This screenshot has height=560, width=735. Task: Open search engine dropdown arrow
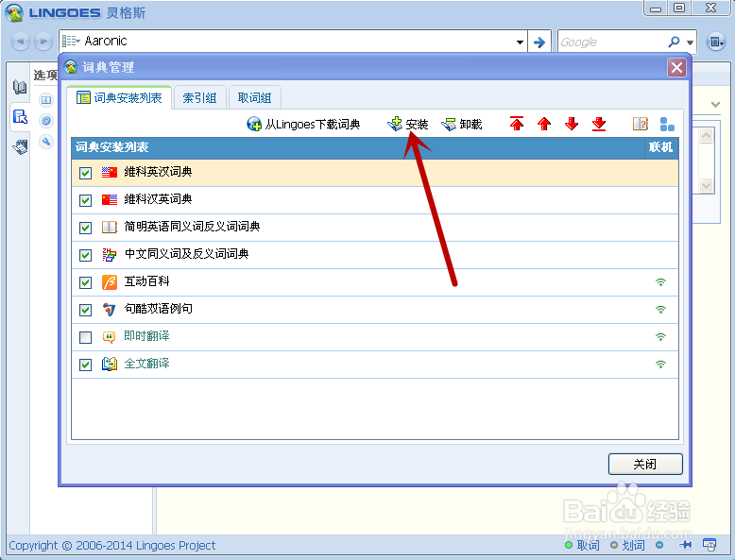tap(690, 42)
